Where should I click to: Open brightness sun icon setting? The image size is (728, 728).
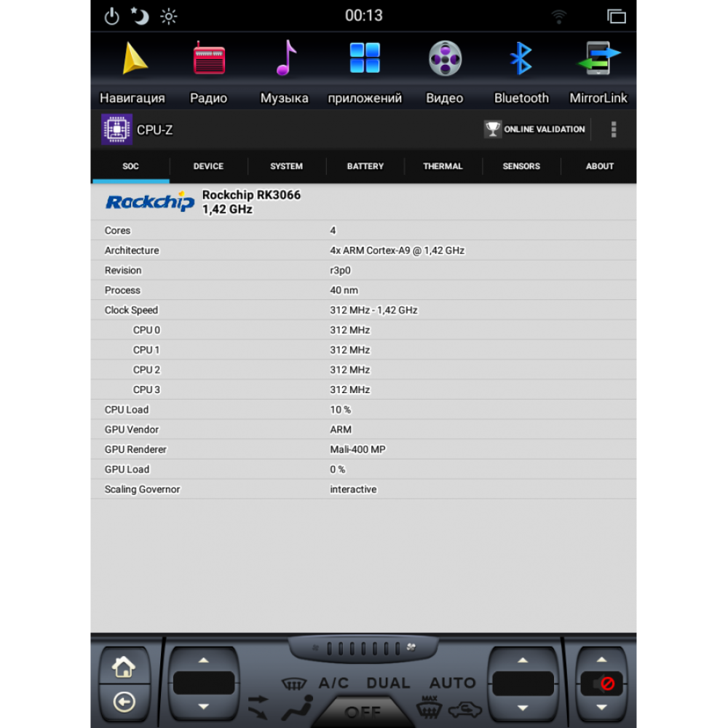pos(169,17)
